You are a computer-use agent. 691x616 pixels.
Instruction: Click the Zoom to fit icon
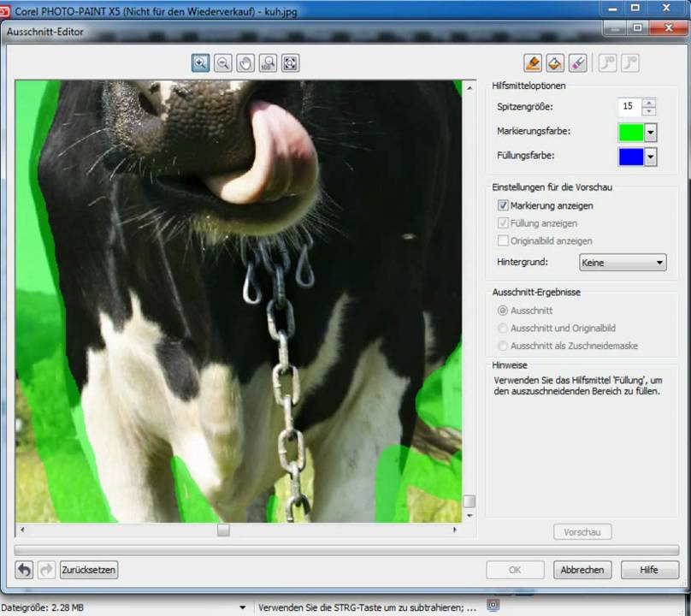tap(291, 63)
